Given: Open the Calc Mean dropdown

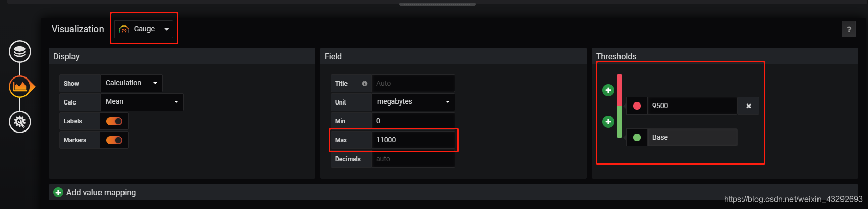Looking at the screenshot, I should click(141, 102).
